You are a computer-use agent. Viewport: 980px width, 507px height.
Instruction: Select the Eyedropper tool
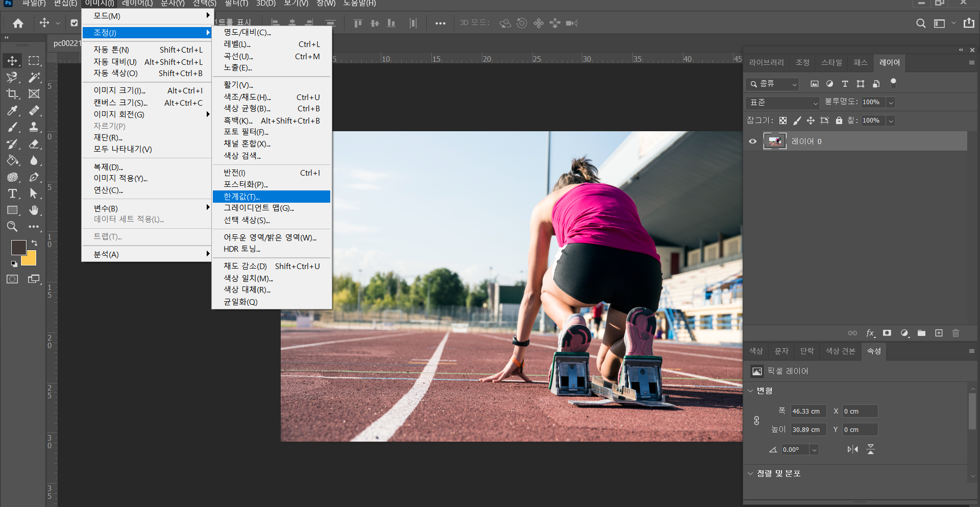pyautogui.click(x=12, y=111)
